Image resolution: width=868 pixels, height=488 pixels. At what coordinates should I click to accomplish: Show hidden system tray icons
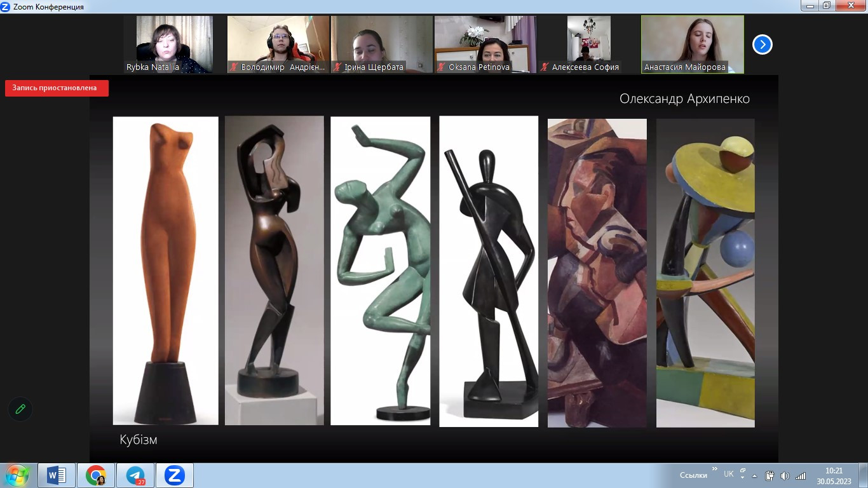[x=755, y=475]
